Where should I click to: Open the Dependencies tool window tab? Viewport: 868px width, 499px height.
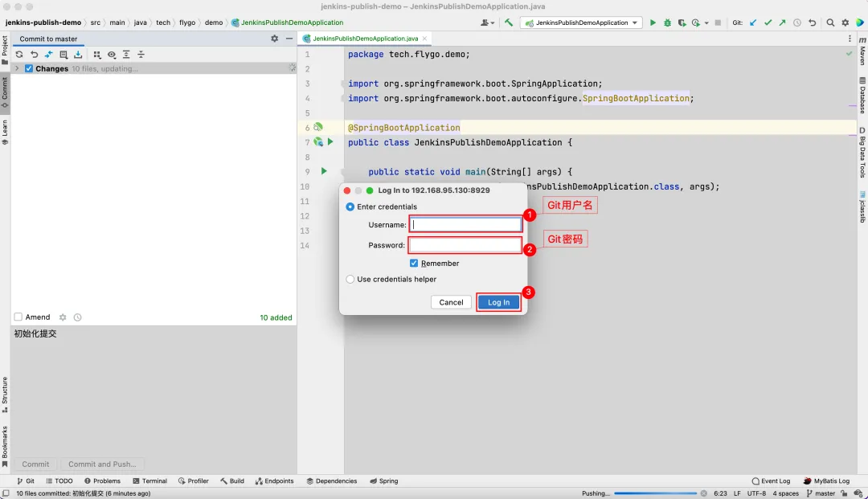point(332,481)
